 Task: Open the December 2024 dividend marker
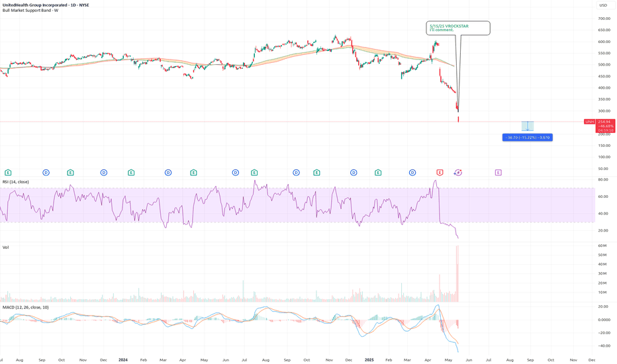(354, 172)
